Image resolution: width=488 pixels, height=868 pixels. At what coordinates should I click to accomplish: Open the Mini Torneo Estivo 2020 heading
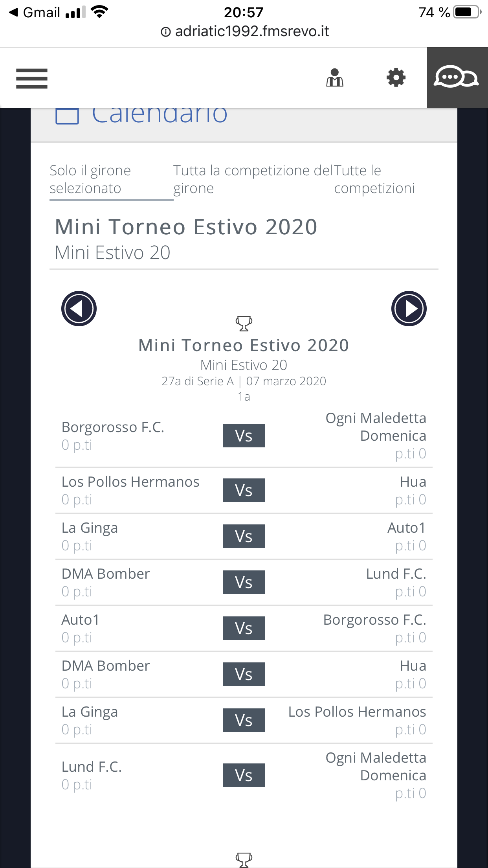pyautogui.click(x=186, y=227)
